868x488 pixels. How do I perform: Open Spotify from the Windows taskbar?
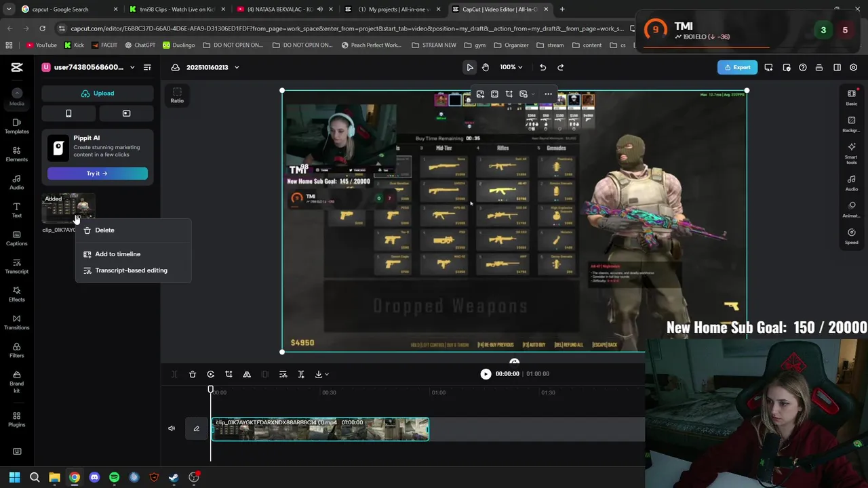pyautogui.click(x=114, y=477)
